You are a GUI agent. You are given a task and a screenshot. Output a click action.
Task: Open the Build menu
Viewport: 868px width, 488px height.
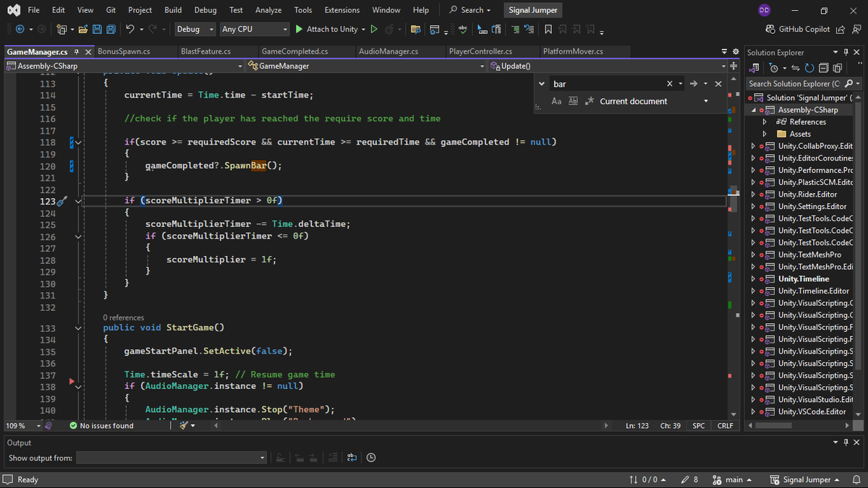coord(173,10)
